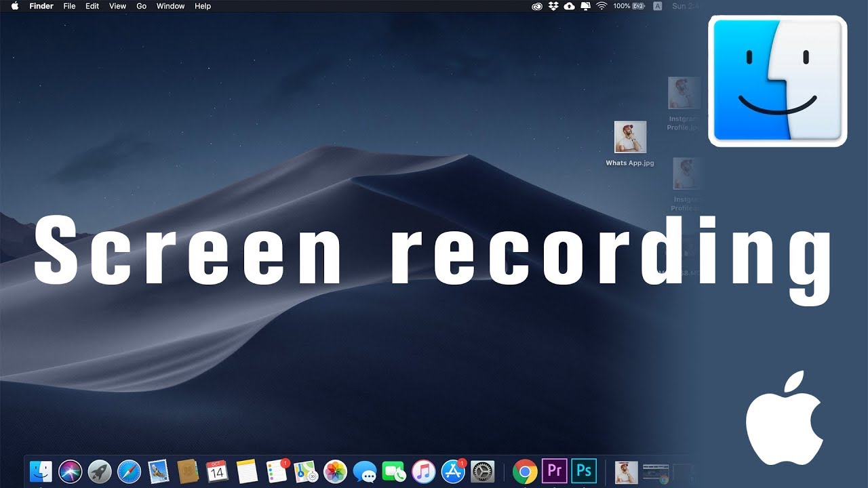Open FaceTime app in Dock
This screenshot has width=868, height=488.
(x=394, y=470)
